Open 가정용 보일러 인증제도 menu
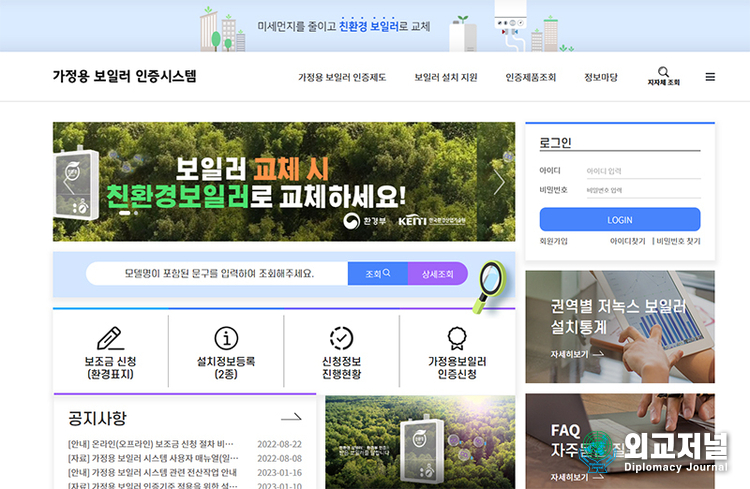The image size is (750, 489). [342, 78]
